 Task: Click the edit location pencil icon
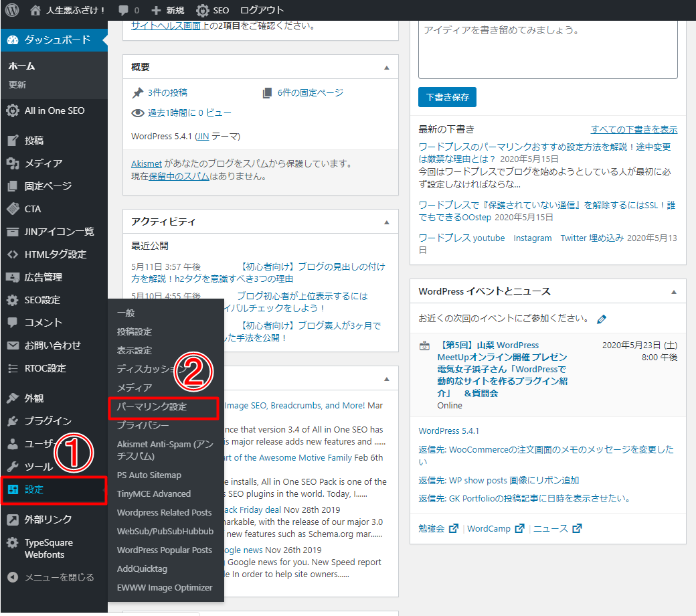pos(602,319)
